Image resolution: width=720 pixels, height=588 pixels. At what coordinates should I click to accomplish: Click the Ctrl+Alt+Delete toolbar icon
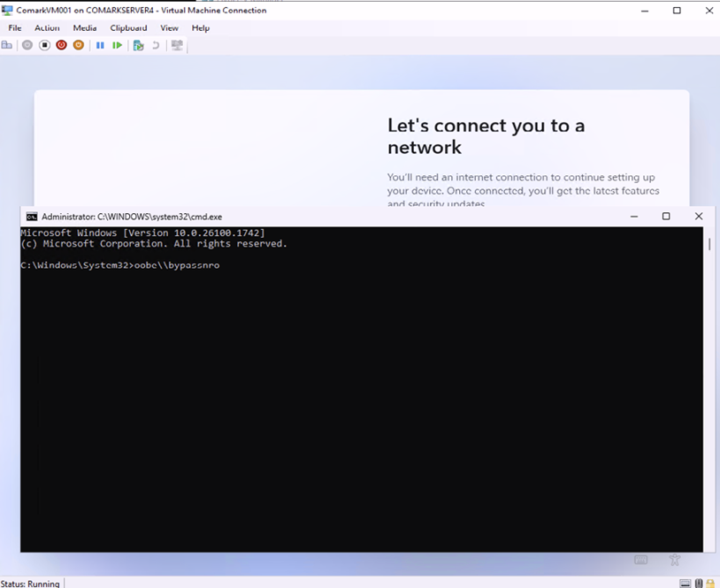point(7,45)
